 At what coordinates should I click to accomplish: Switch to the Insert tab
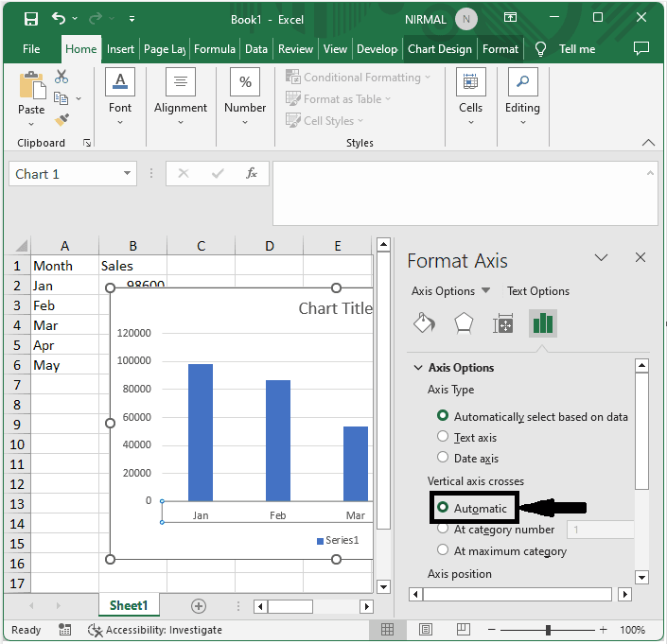[120, 49]
